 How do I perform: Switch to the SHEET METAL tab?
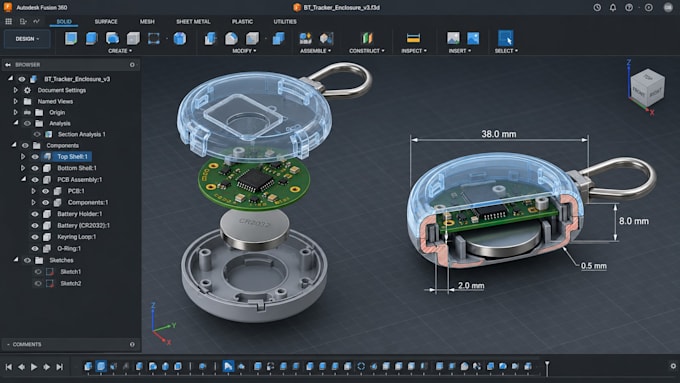pyautogui.click(x=193, y=21)
